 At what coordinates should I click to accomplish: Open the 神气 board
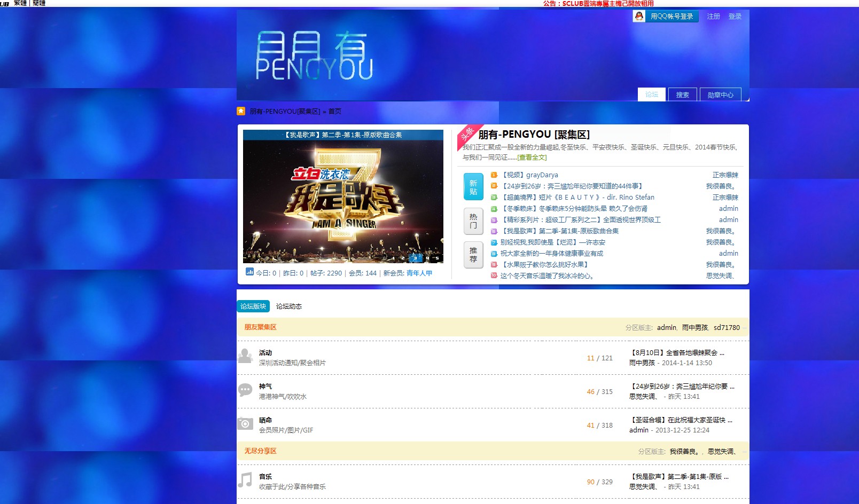pos(265,386)
